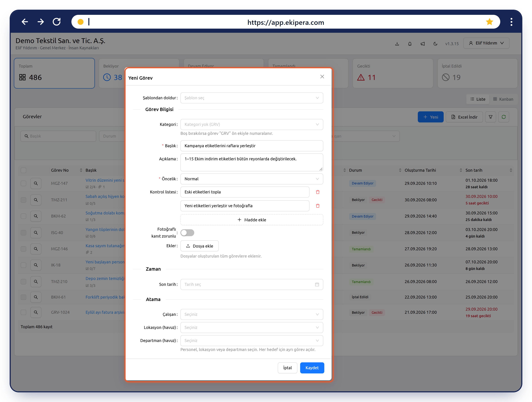Open the 'Şablon seç' dropdown

(x=252, y=98)
